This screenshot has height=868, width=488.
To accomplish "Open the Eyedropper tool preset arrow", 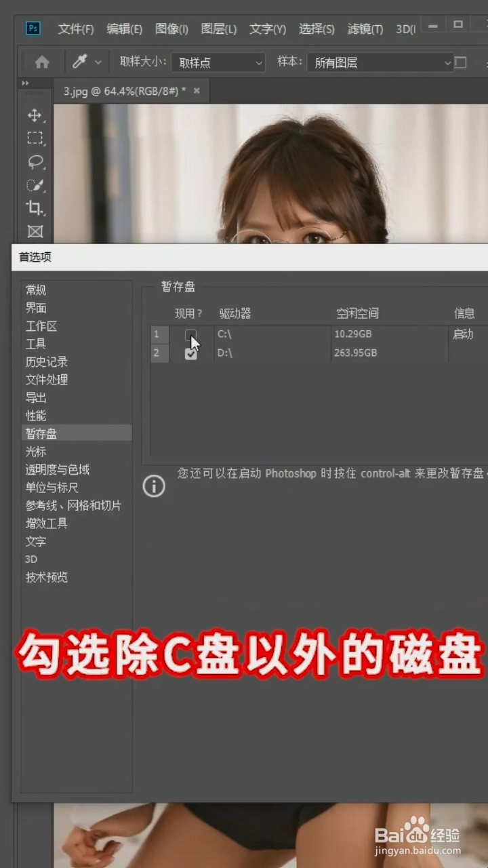I will (x=98, y=62).
